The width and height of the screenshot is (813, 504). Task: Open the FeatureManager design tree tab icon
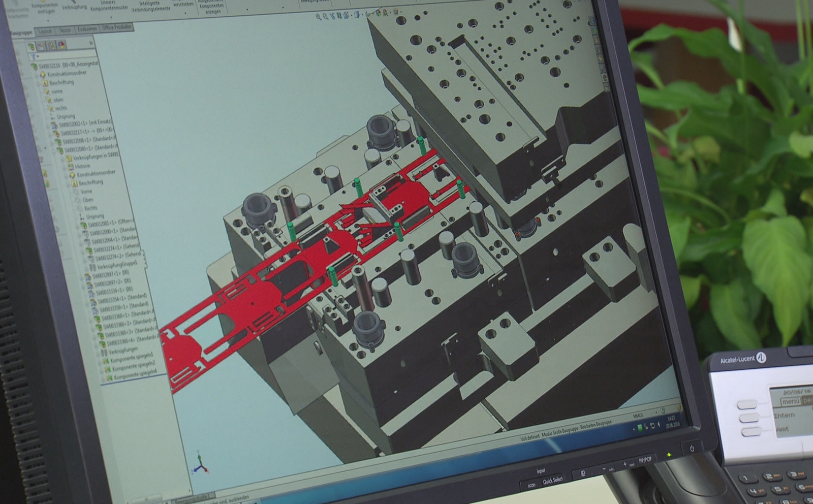coord(32,47)
